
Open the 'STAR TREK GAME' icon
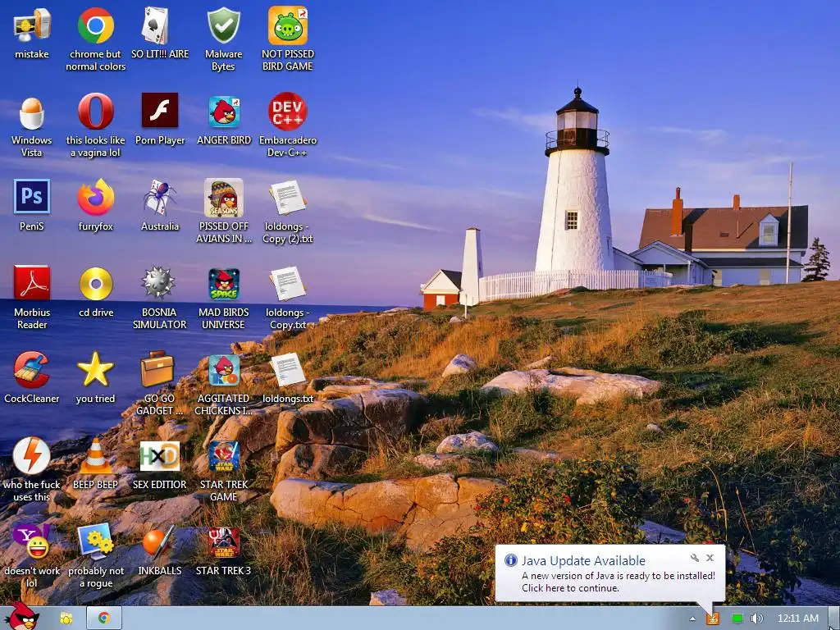point(224,456)
